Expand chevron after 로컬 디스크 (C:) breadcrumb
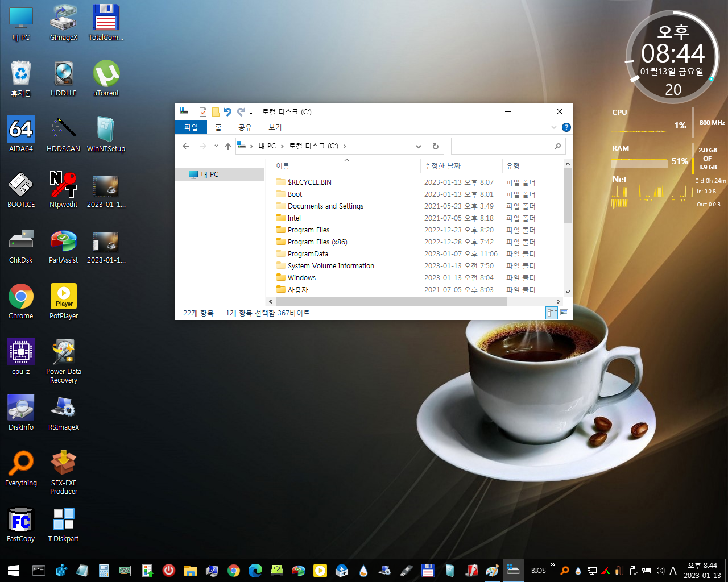Image resolution: width=728 pixels, height=582 pixels. click(345, 146)
